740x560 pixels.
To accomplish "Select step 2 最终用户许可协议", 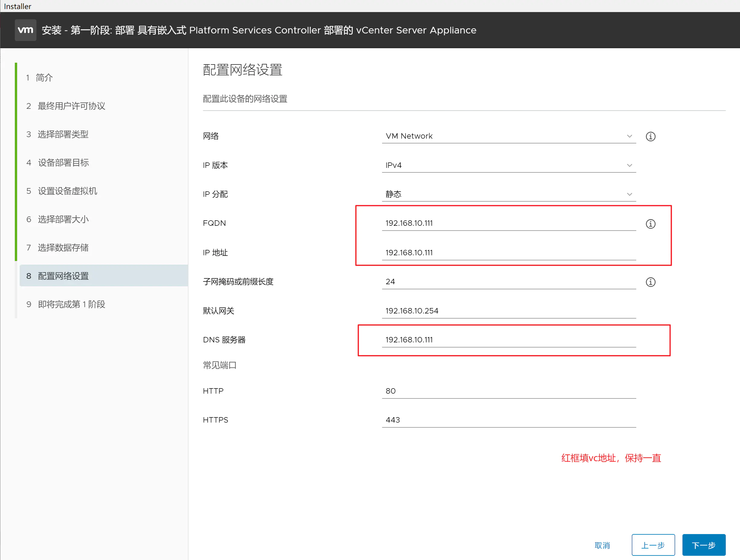I will point(65,106).
